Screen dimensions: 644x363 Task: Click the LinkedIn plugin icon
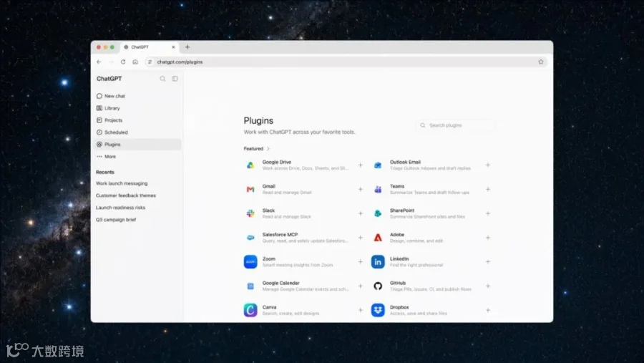click(x=378, y=262)
